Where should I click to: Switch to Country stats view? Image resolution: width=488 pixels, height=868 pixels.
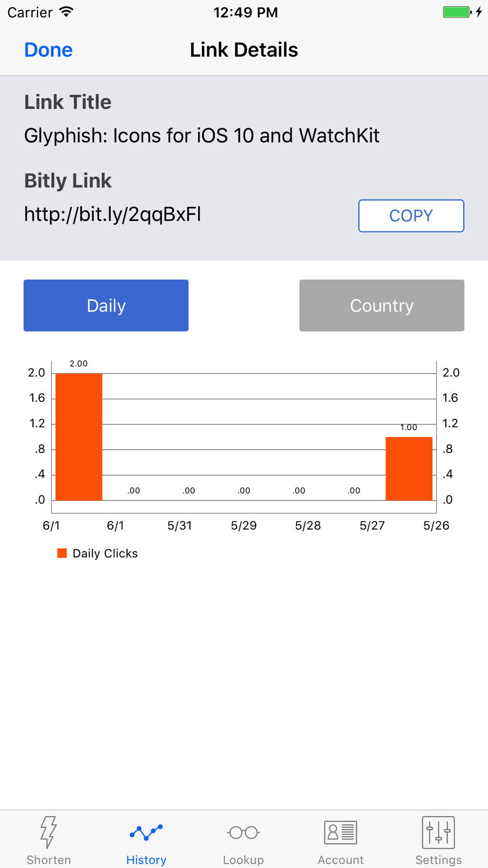tap(382, 306)
